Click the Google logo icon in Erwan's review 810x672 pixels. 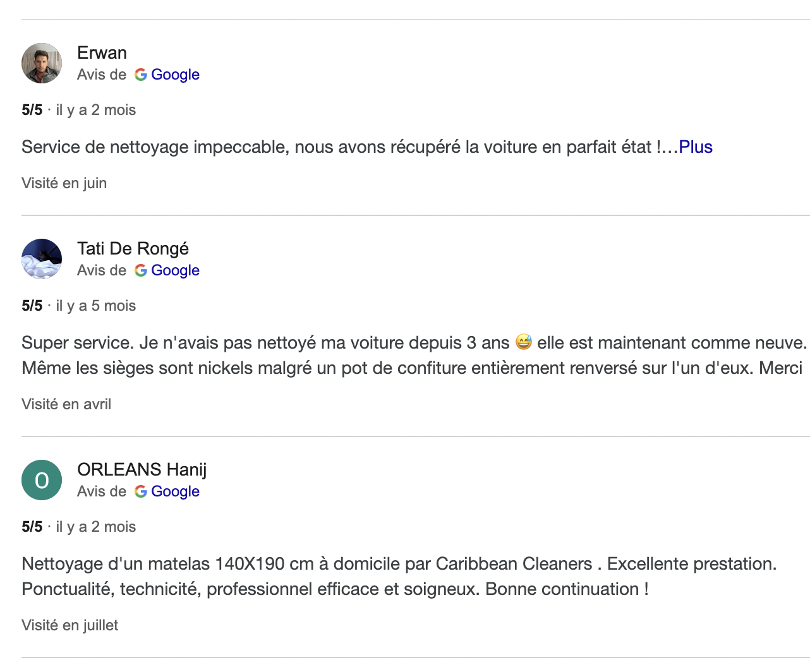(141, 75)
